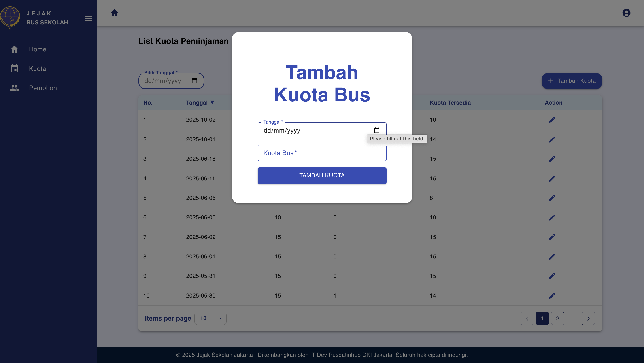Click the hamburger menu beside the logo

click(x=88, y=18)
